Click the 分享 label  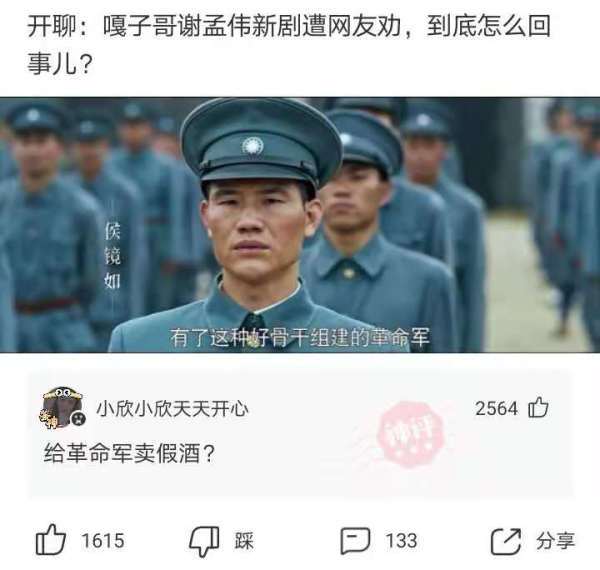click(555, 541)
